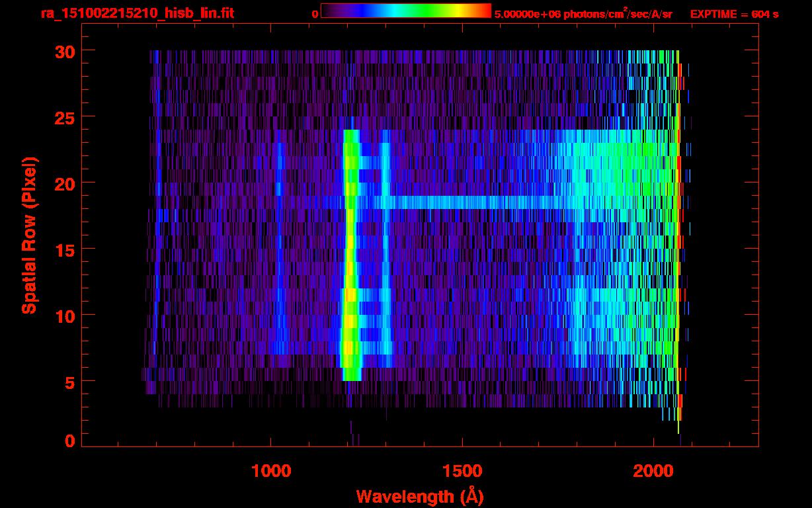Click the colorbar minimum label 0
The width and height of the screenshot is (812, 508).
coord(315,14)
